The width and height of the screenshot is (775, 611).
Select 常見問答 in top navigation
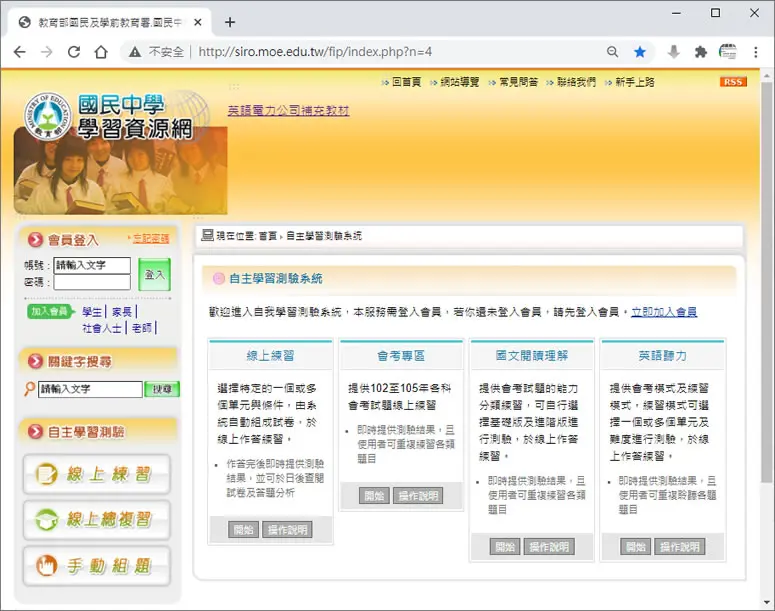click(x=518, y=82)
